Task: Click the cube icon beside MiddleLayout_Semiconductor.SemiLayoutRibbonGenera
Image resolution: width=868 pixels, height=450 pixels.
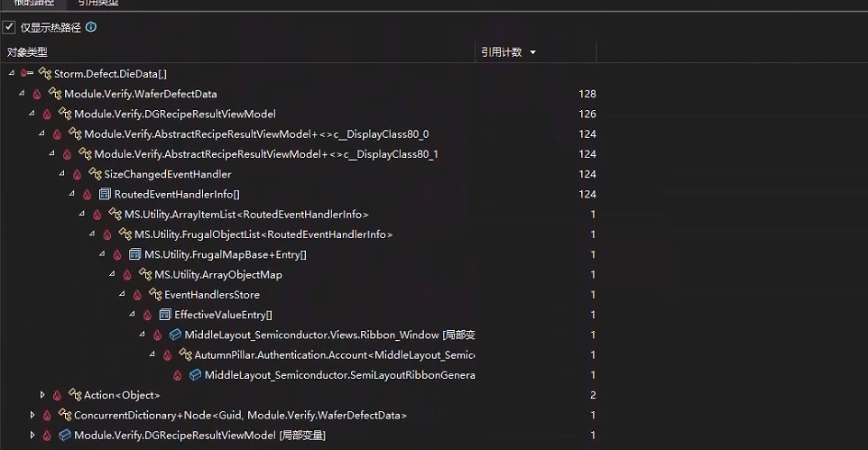Action: pyautogui.click(x=195, y=375)
